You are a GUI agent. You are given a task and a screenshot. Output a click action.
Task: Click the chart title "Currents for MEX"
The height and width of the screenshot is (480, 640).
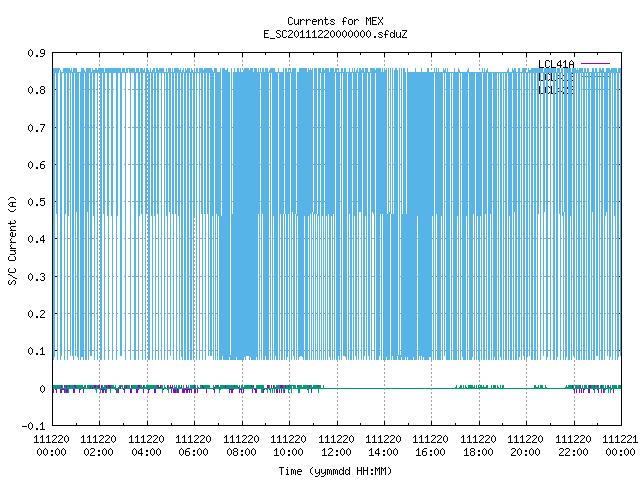pyautogui.click(x=335, y=21)
